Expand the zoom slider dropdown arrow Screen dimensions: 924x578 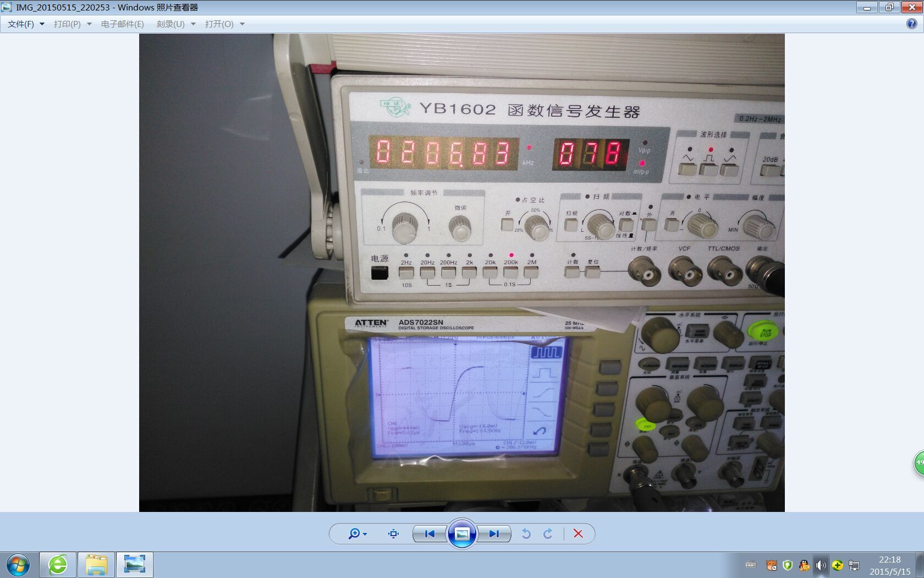[365, 534]
